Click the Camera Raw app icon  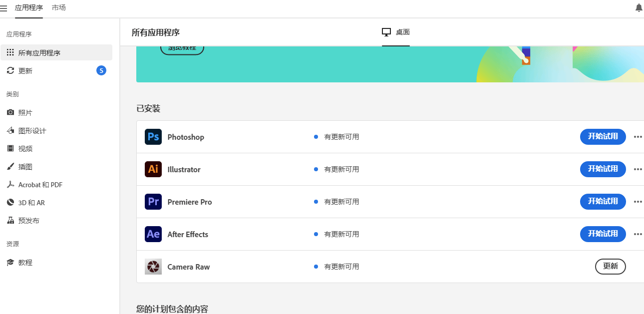click(153, 267)
